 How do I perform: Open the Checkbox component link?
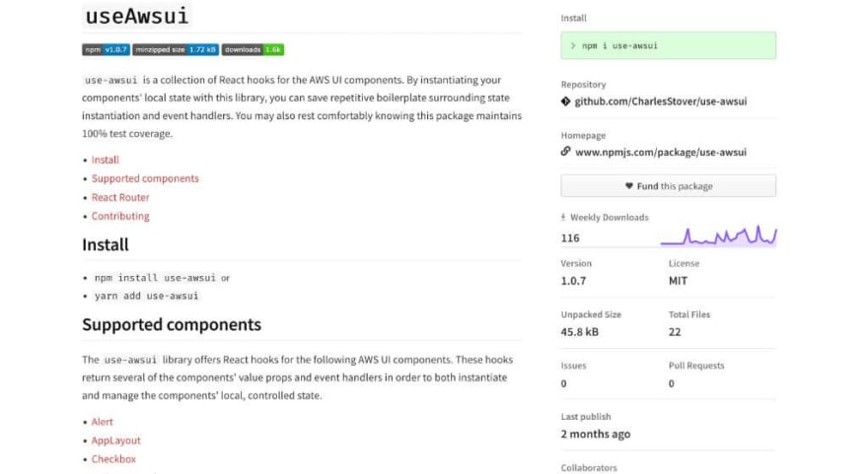113,459
